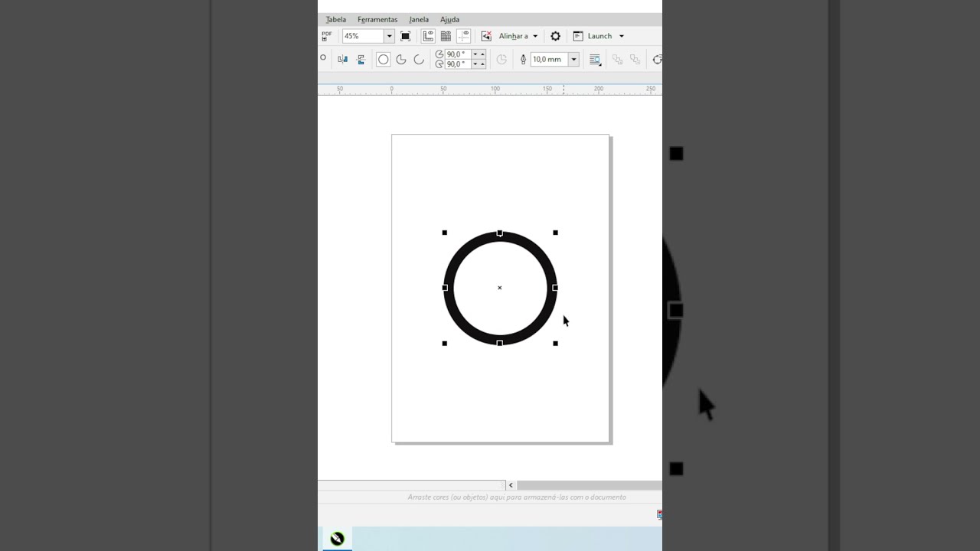Expand the outline width dropdown

[x=573, y=59]
